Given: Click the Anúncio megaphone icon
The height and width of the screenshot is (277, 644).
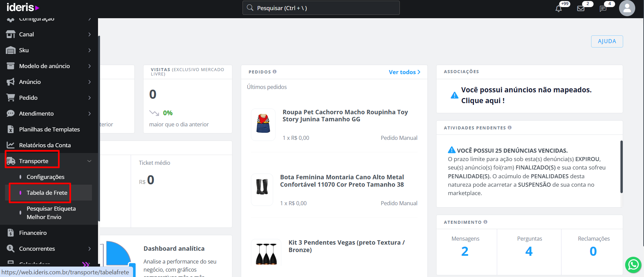Looking at the screenshot, I should point(11,82).
